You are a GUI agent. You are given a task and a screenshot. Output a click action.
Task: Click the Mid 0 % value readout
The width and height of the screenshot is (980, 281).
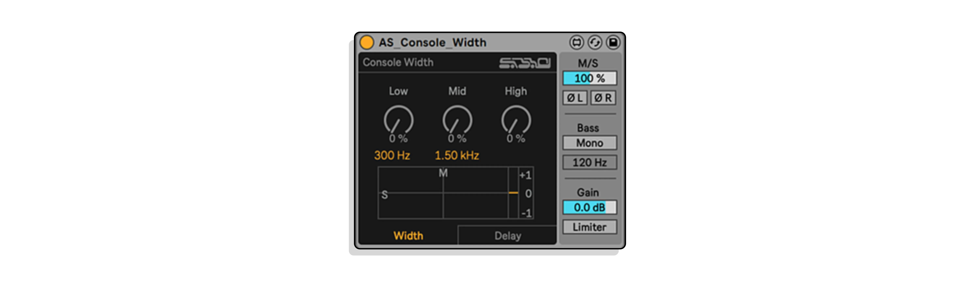click(x=457, y=139)
